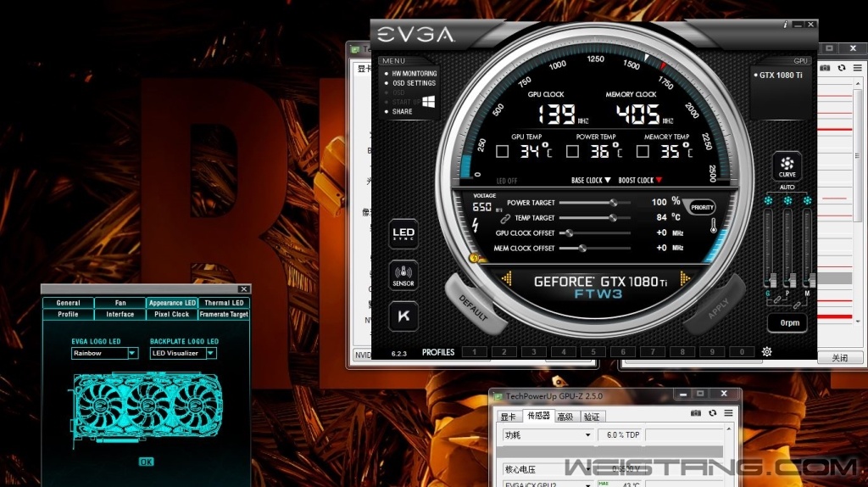This screenshot has height=487, width=868.
Task: Open the HW Monitoring menu item
Action: click(x=414, y=74)
